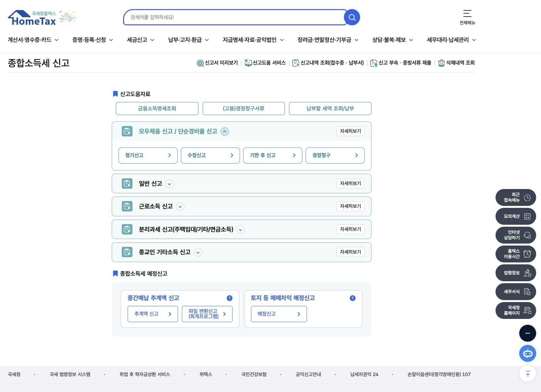Open footer link 위택스

[x=206, y=374]
